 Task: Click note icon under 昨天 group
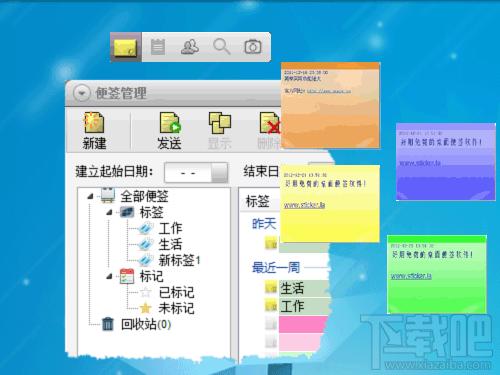click(x=271, y=243)
